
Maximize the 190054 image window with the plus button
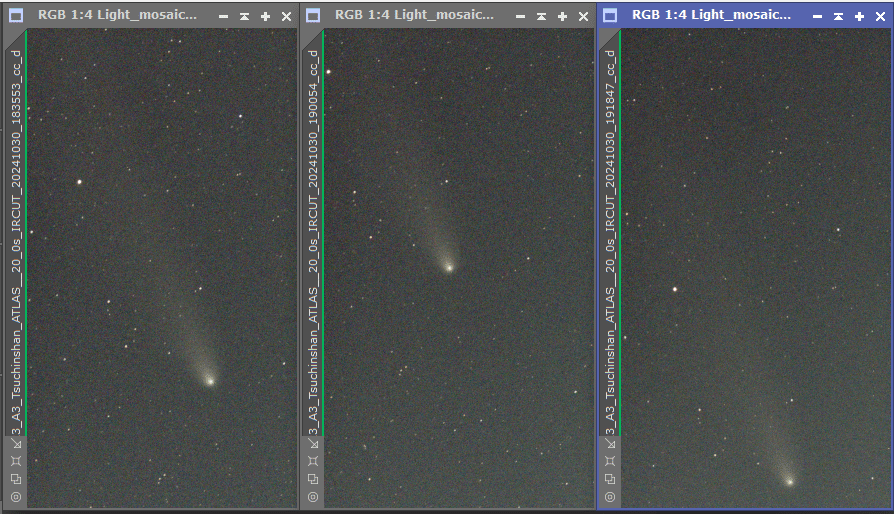563,17
